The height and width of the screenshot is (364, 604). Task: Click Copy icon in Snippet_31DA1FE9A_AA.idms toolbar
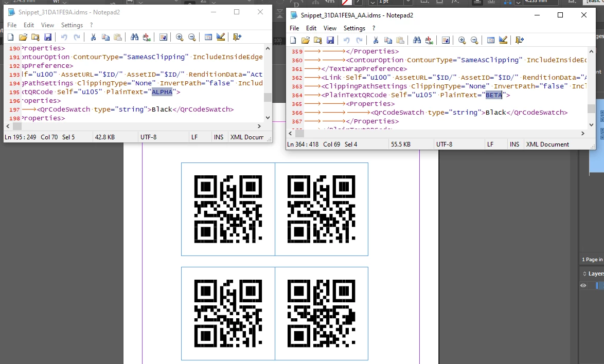(x=388, y=40)
